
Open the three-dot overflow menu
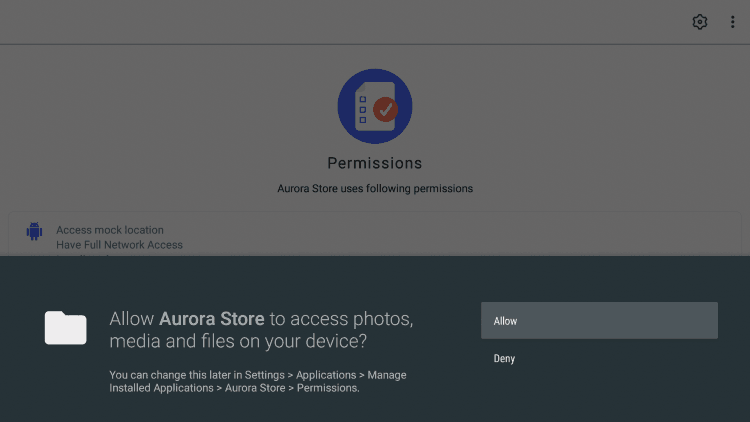tap(732, 22)
